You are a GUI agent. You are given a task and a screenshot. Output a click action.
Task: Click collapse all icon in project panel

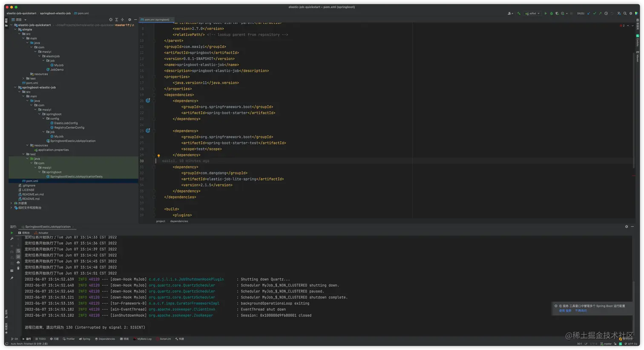123,20
